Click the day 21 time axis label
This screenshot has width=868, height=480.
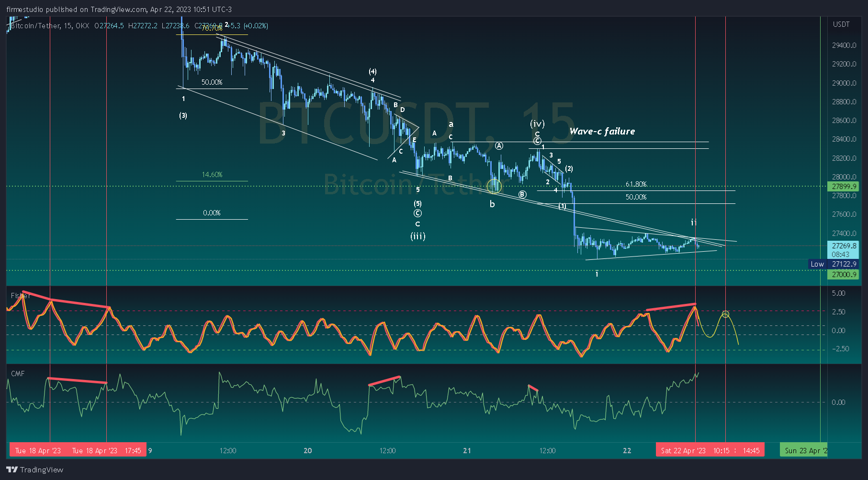(x=467, y=451)
